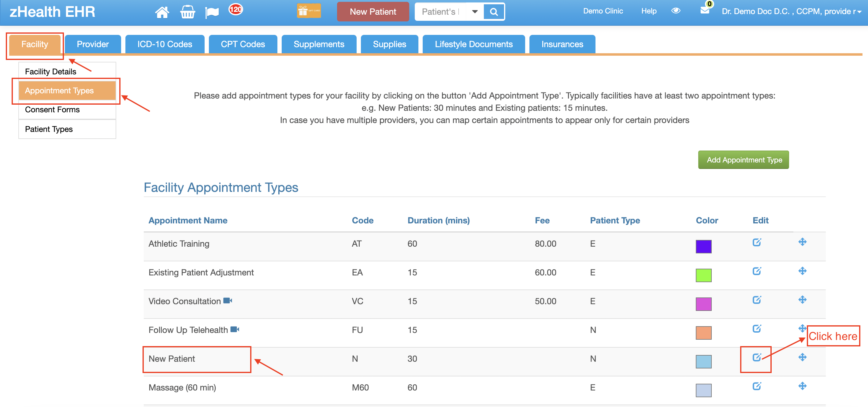
Task: Click the purple Athletic Training color swatch
Action: pos(703,246)
